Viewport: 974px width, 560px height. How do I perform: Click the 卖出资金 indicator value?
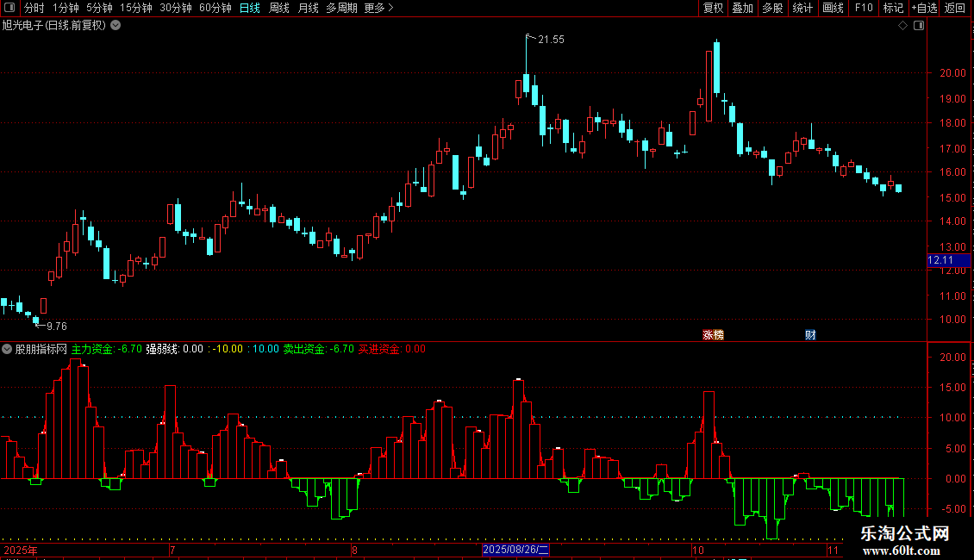tap(319, 349)
